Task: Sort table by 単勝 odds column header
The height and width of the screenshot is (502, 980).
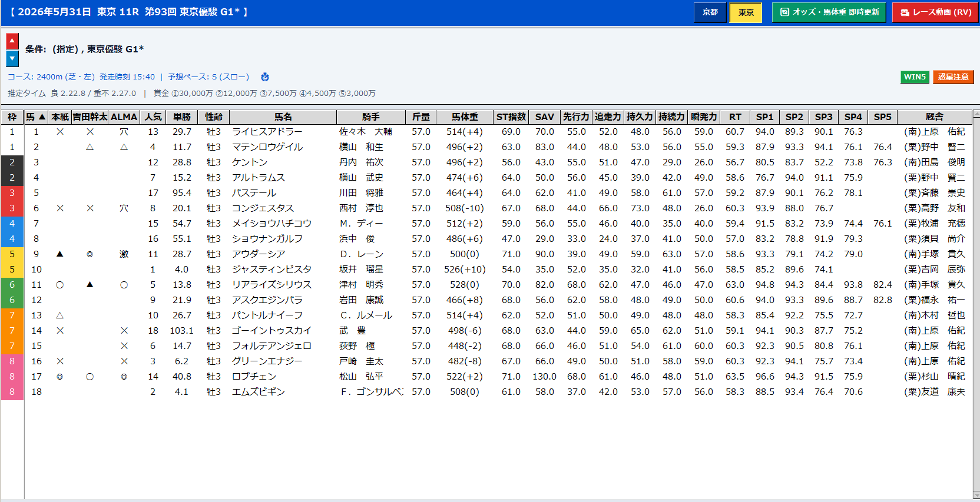Action: click(x=182, y=117)
